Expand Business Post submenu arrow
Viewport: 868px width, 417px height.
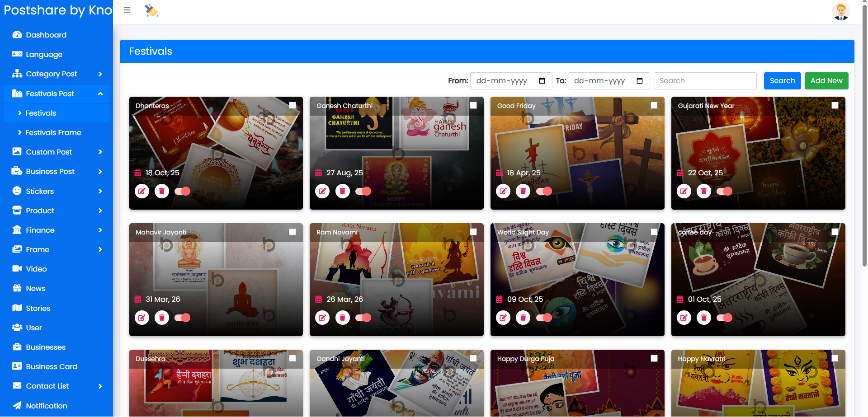pyautogui.click(x=100, y=172)
